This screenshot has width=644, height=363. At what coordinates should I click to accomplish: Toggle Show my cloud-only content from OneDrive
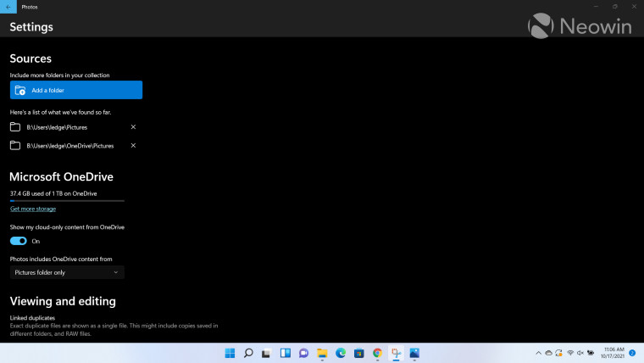pyautogui.click(x=18, y=241)
